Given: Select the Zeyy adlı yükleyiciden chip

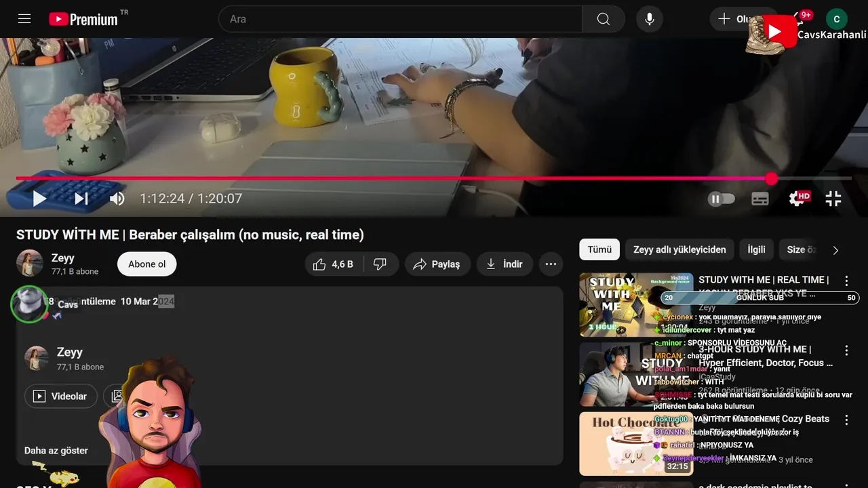Looking at the screenshot, I should [679, 249].
